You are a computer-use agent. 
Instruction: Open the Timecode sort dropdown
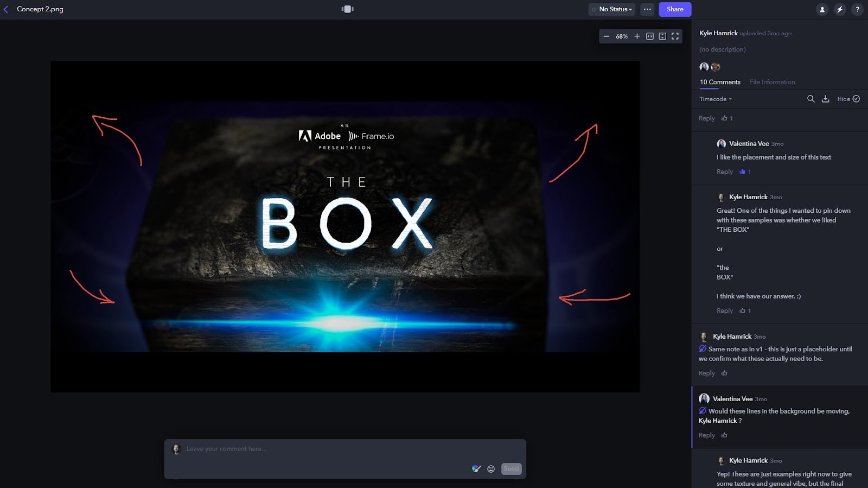click(x=716, y=99)
